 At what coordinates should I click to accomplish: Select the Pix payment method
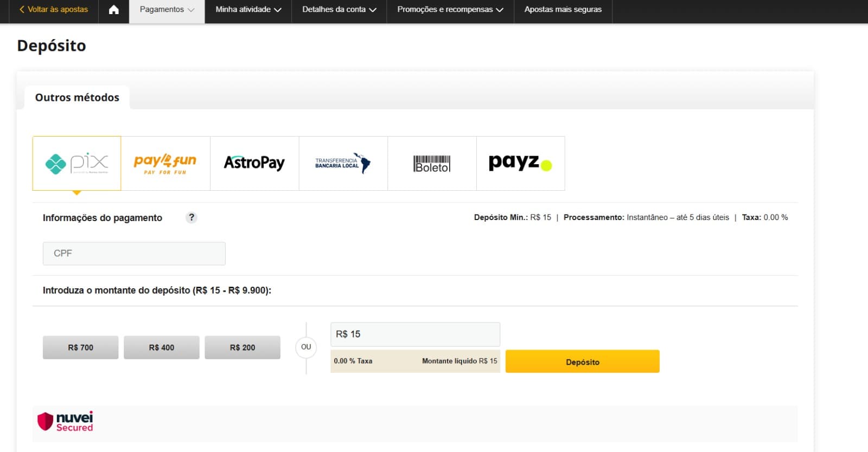(77, 163)
